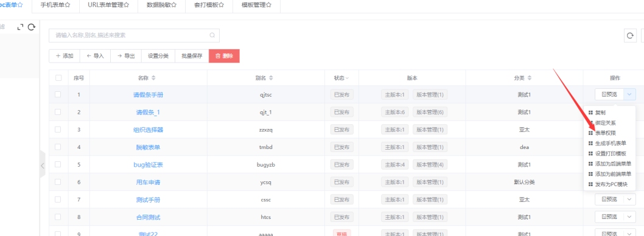Click category cell dea
Image resolution: width=644 pixels, height=236 pixels.
coord(525,147)
